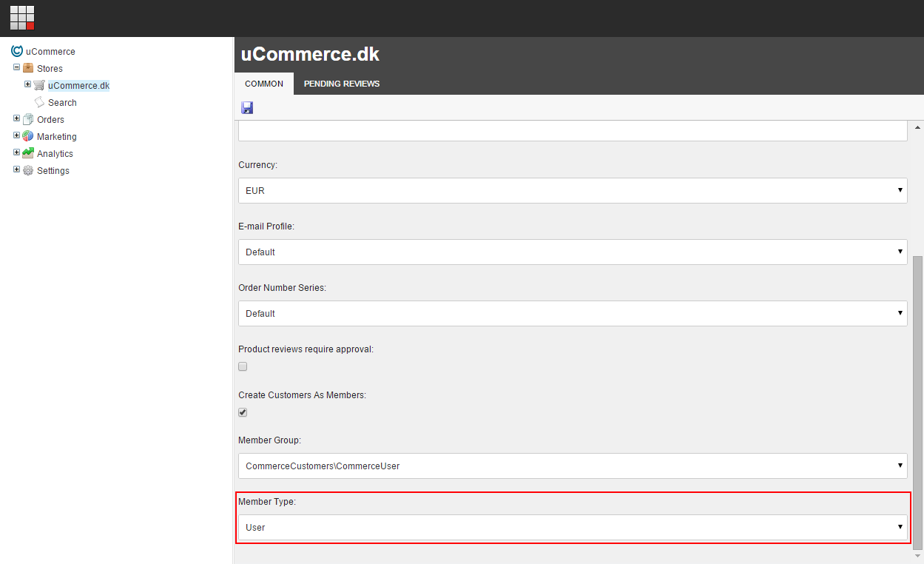Open the Currency dropdown showing EUR

coord(573,190)
